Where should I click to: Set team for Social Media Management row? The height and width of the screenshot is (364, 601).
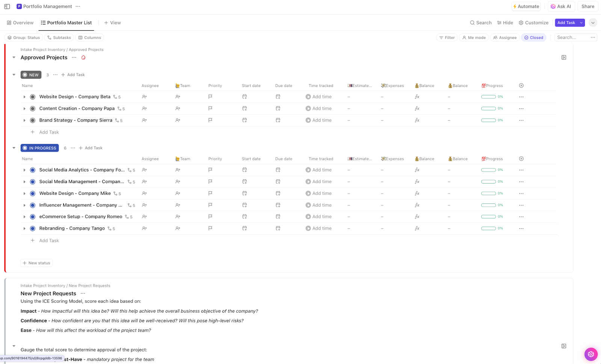178,182
